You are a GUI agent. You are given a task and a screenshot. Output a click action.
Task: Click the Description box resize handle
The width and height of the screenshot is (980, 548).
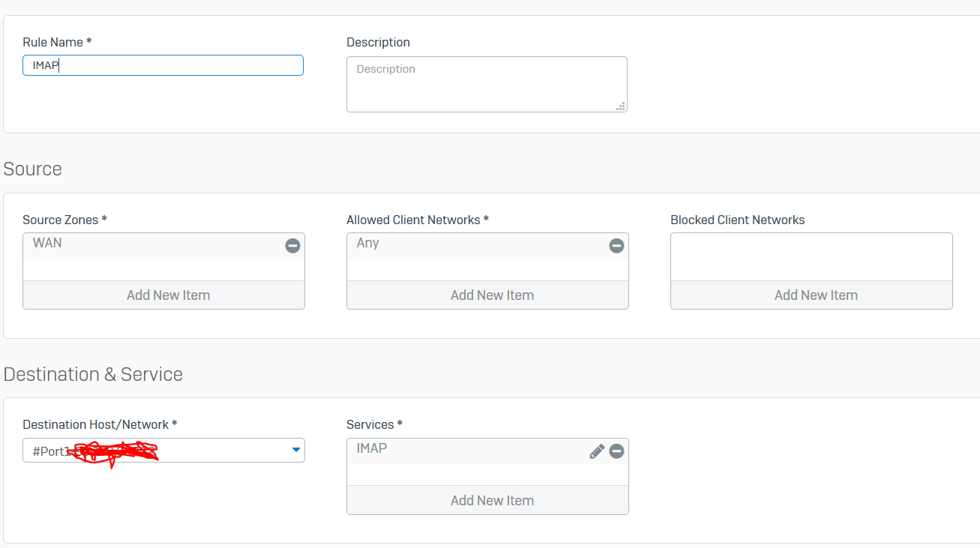point(621,106)
